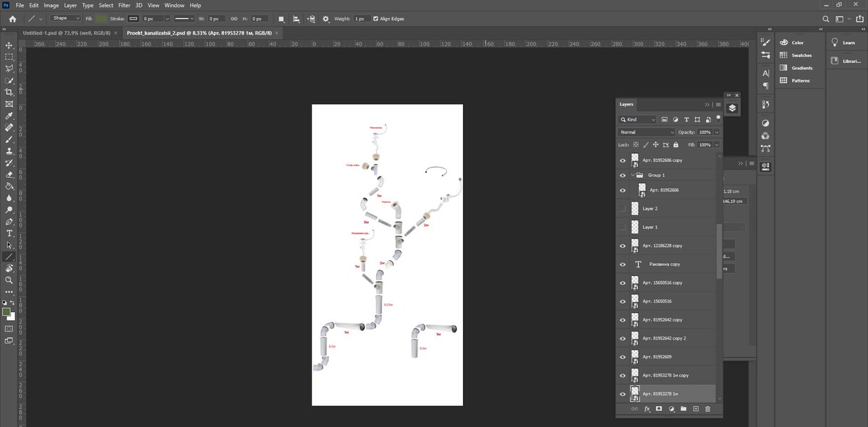Select the Hand tool
The width and height of the screenshot is (868, 427).
(x=9, y=268)
